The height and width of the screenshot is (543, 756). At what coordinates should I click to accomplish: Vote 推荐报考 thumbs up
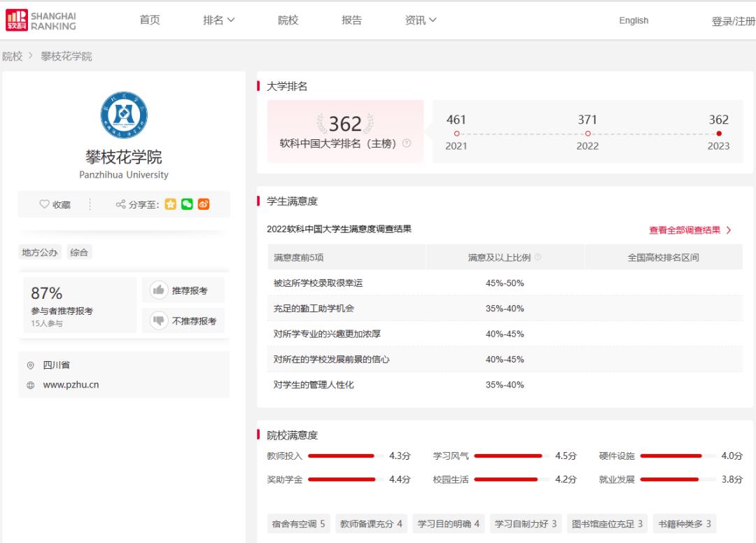tap(183, 290)
